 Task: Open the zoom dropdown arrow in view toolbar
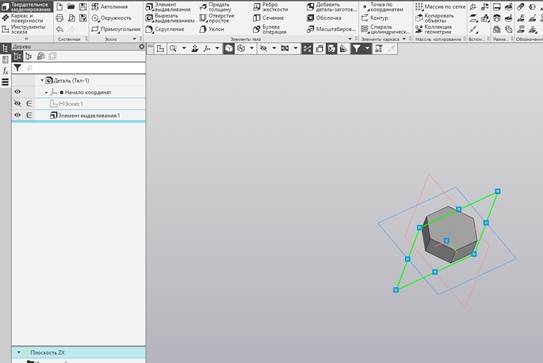pos(184,48)
